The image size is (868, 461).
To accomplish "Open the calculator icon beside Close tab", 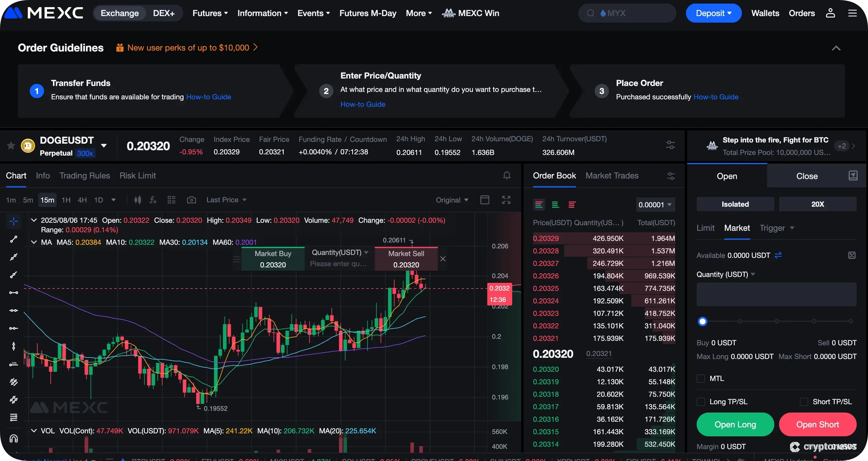I will [853, 175].
